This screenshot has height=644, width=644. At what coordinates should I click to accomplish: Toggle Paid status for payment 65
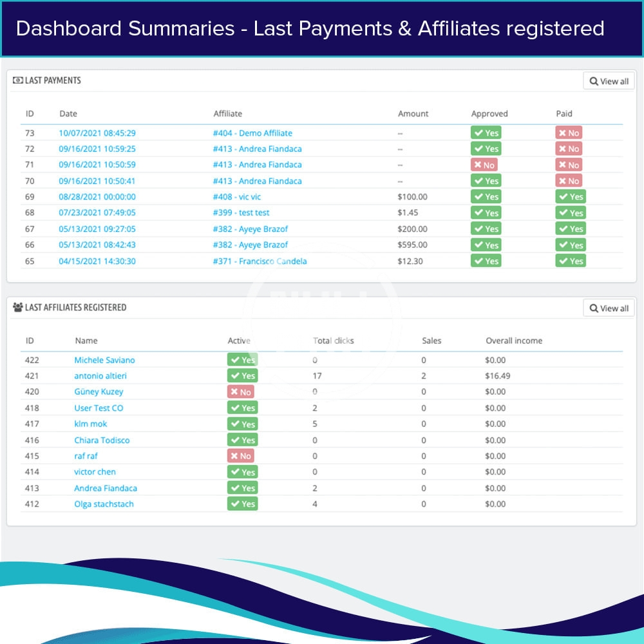pos(571,261)
